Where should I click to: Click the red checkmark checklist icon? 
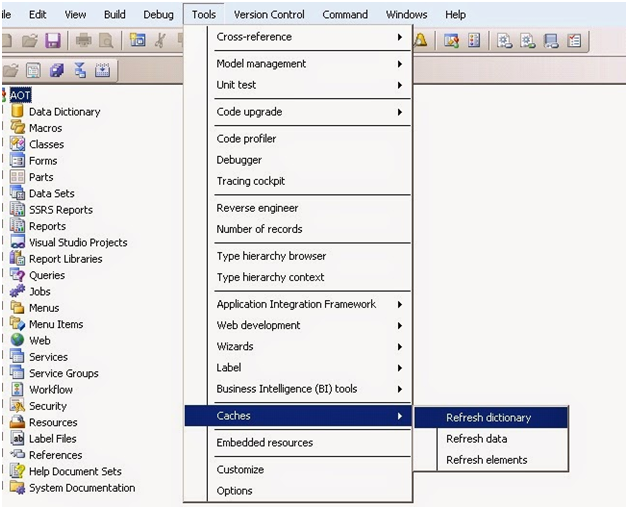[574, 40]
